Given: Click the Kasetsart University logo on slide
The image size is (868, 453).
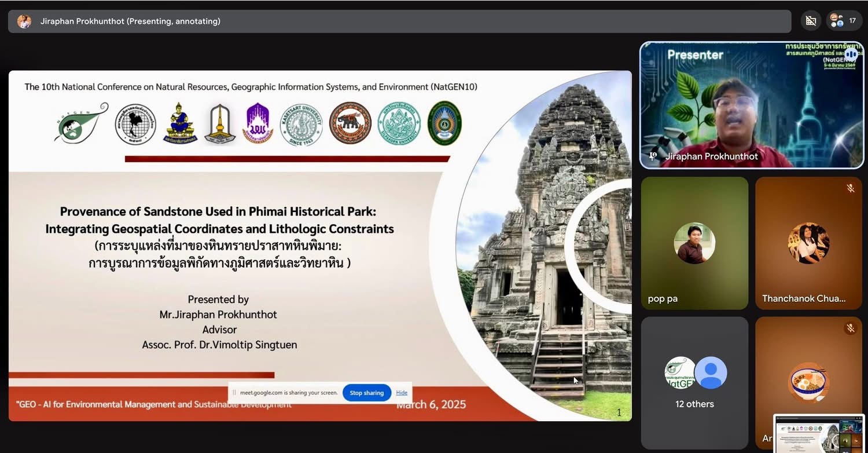Looking at the screenshot, I should 301,124.
